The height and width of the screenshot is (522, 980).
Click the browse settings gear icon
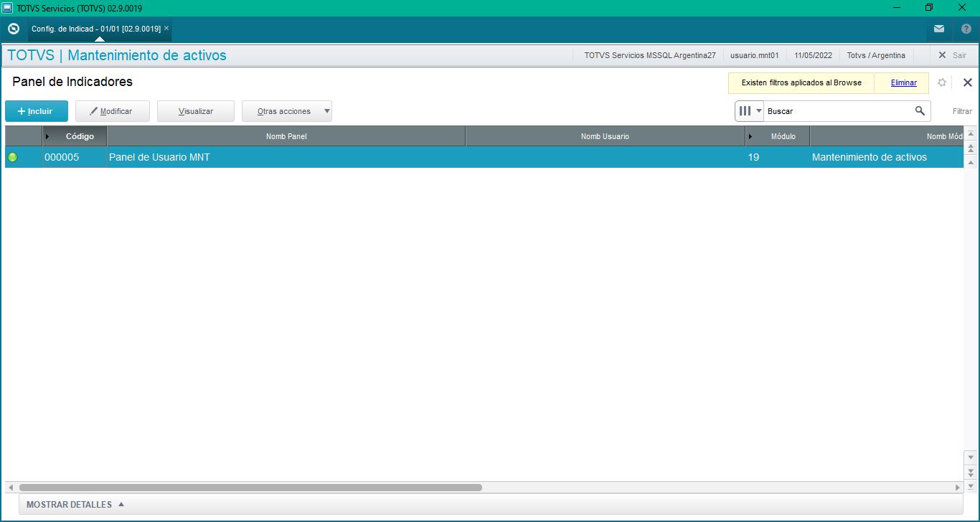click(942, 82)
